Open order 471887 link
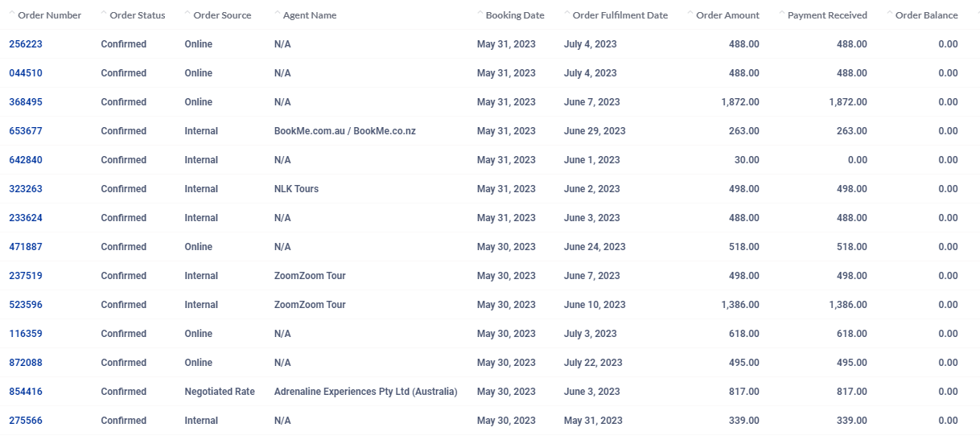The height and width of the screenshot is (448, 980). 26,247
